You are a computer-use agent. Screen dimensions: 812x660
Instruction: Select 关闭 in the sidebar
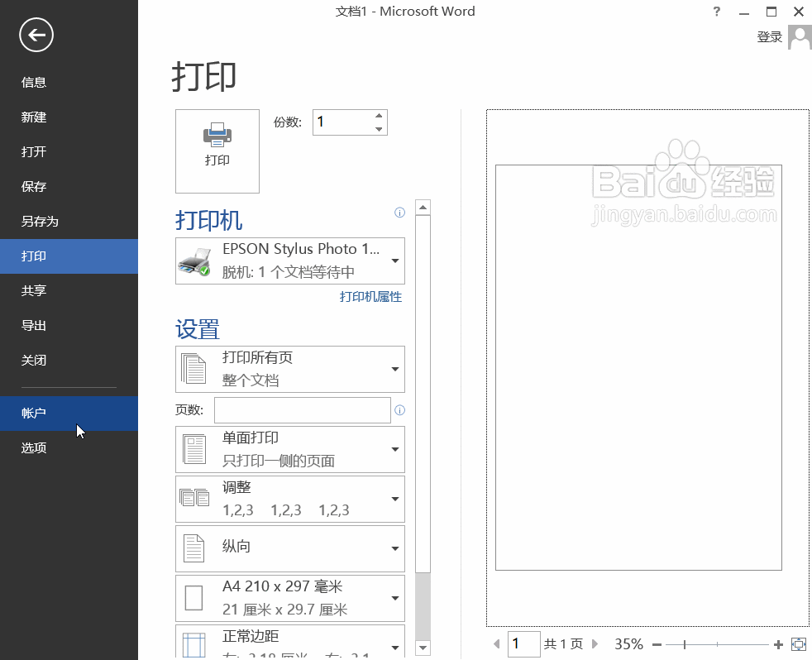(69, 360)
